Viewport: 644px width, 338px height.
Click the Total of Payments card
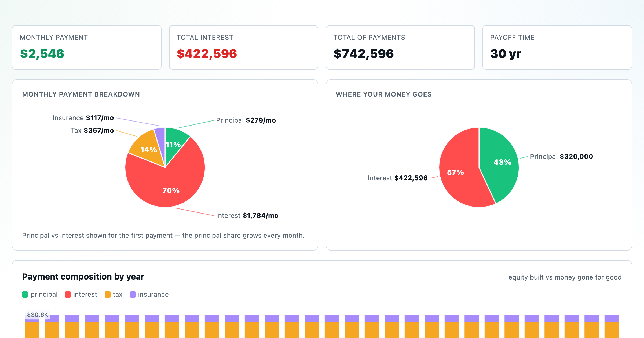click(x=400, y=47)
